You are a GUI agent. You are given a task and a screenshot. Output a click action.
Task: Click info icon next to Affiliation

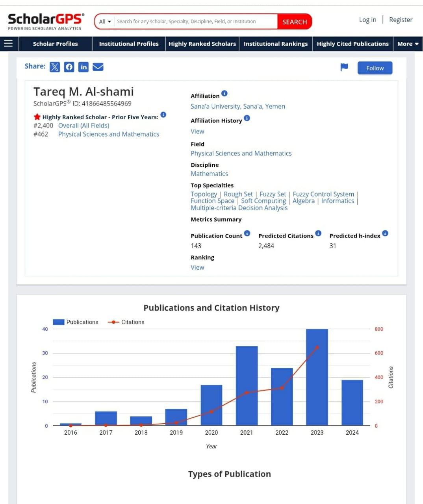(x=224, y=93)
